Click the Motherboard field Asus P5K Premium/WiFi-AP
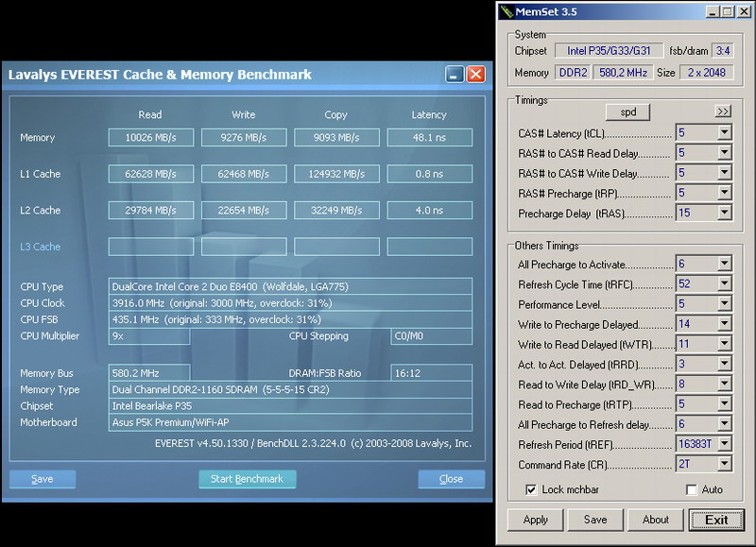This screenshot has height=547, width=756. click(x=290, y=422)
